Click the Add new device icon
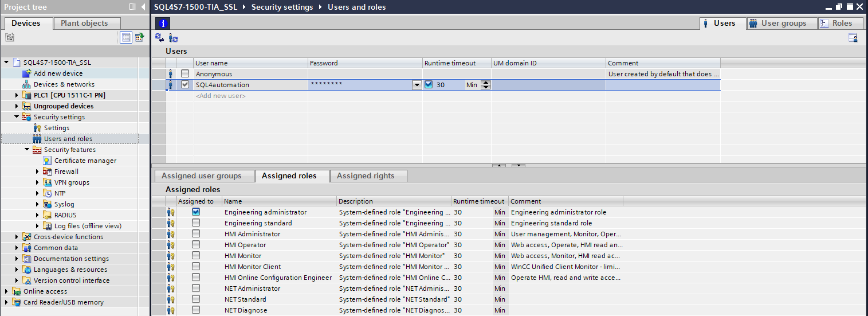 (27, 73)
